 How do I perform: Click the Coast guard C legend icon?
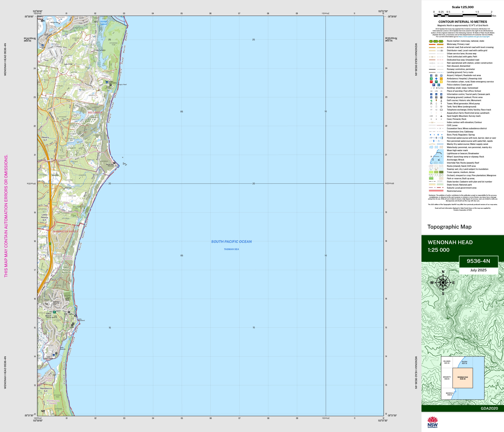[x=439, y=85]
